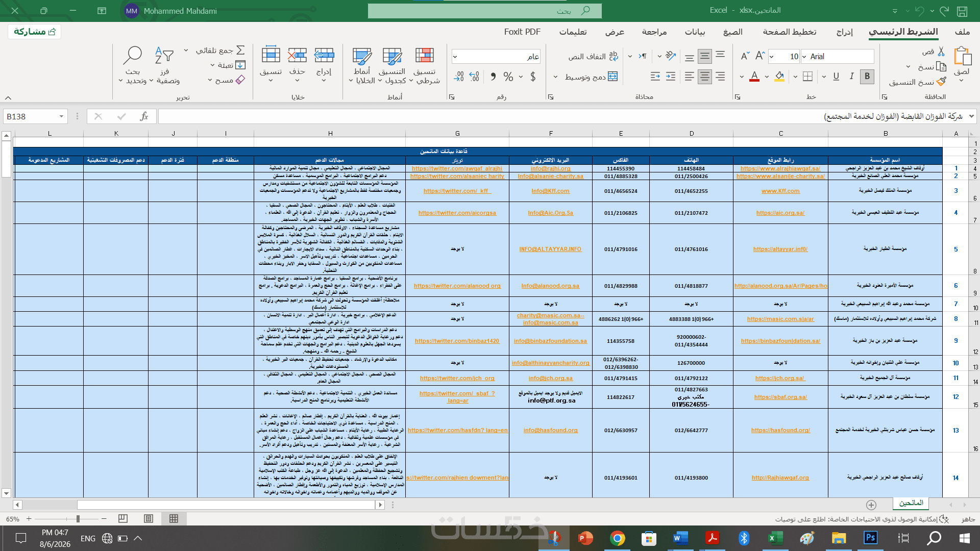Open the File (ملف) tab

pyautogui.click(x=962, y=32)
